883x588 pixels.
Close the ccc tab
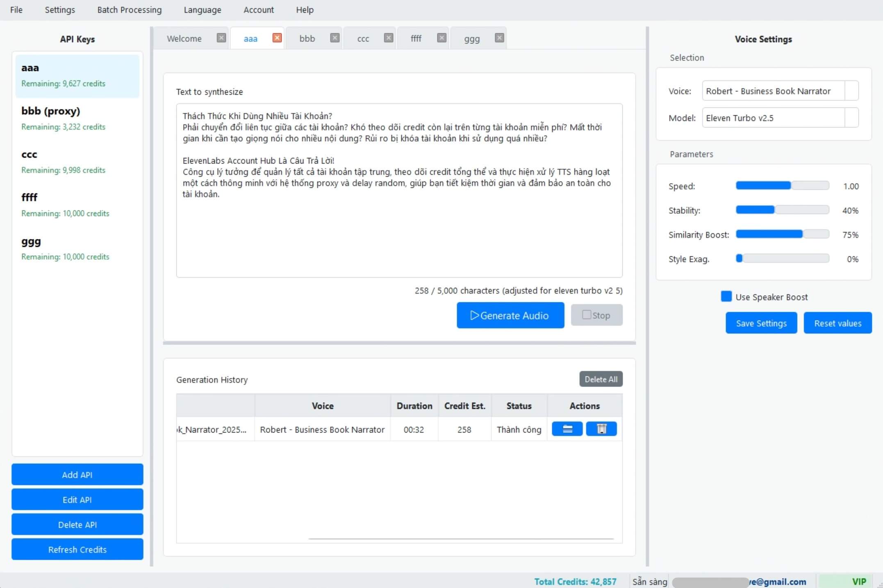(x=388, y=38)
